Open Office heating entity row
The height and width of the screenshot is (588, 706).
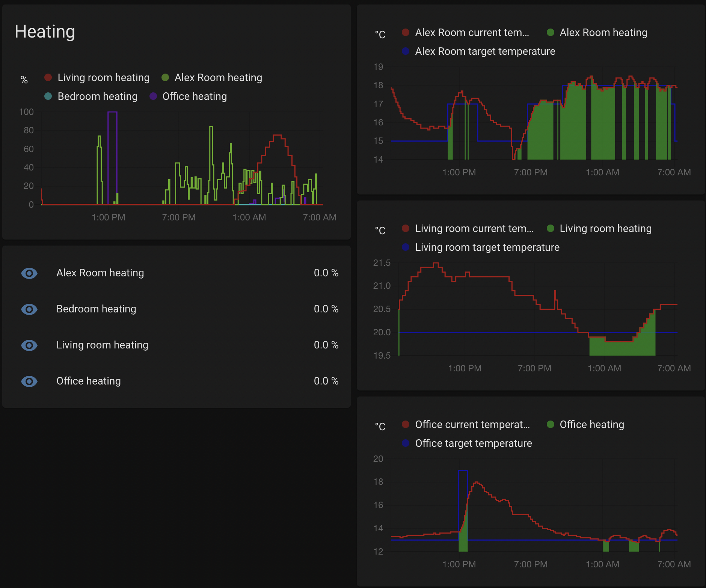pyautogui.click(x=89, y=381)
